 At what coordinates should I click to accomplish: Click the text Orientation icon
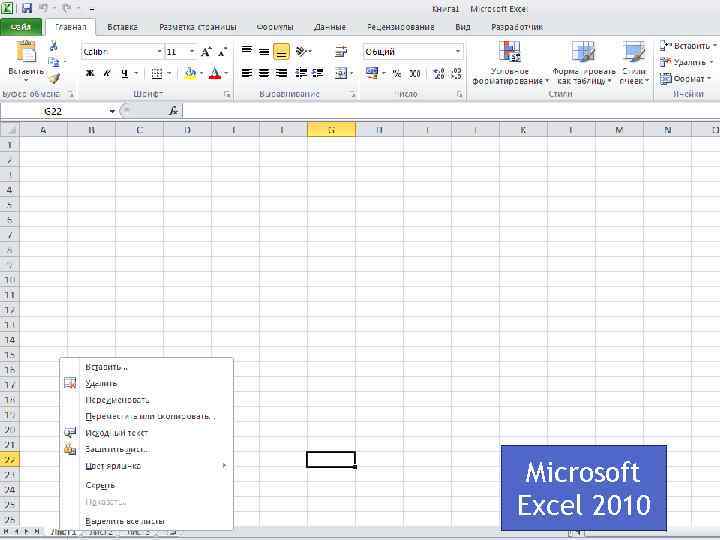(x=301, y=51)
